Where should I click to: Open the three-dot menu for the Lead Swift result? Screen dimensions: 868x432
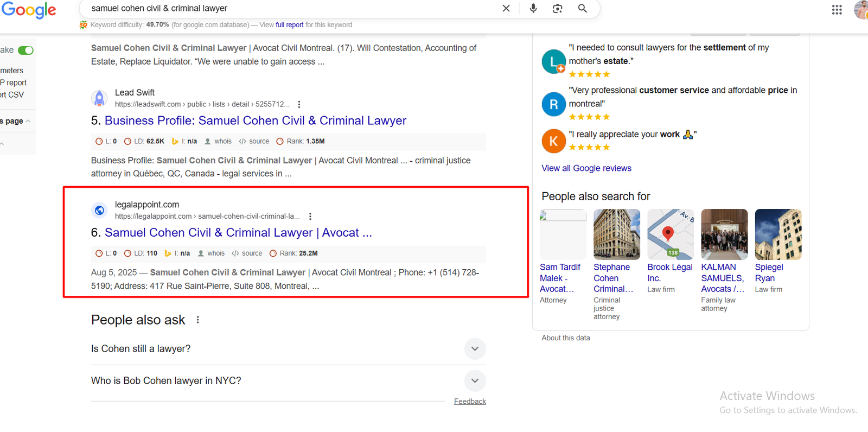click(x=299, y=104)
